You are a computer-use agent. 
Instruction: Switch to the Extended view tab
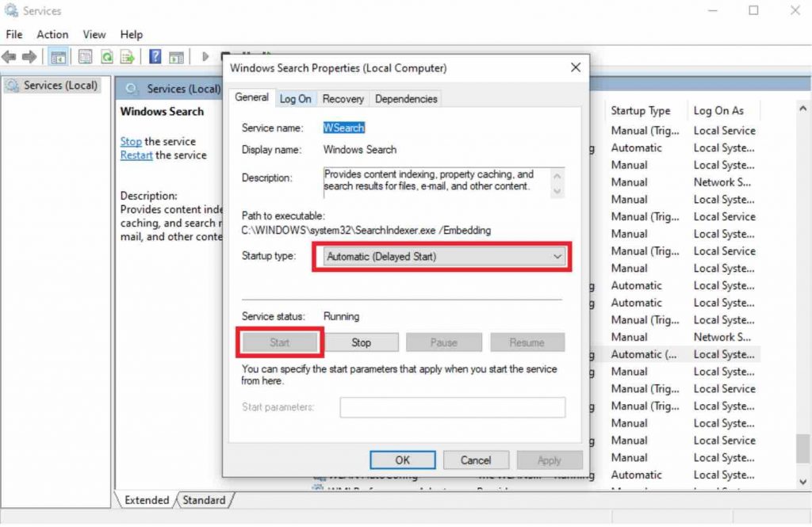[x=145, y=500]
